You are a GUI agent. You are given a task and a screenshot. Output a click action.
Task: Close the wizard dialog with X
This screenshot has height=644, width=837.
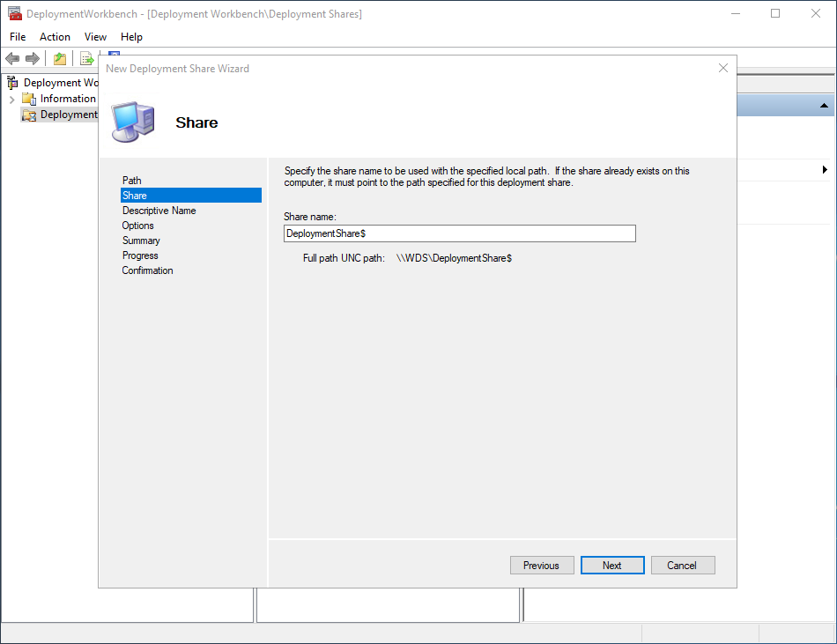click(x=722, y=68)
